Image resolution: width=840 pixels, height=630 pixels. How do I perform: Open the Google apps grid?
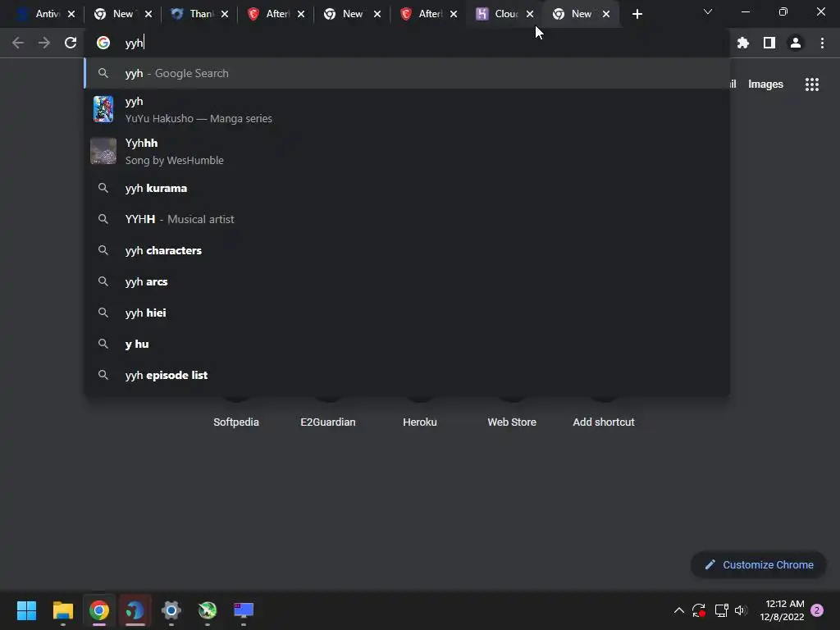pyautogui.click(x=811, y=84)
